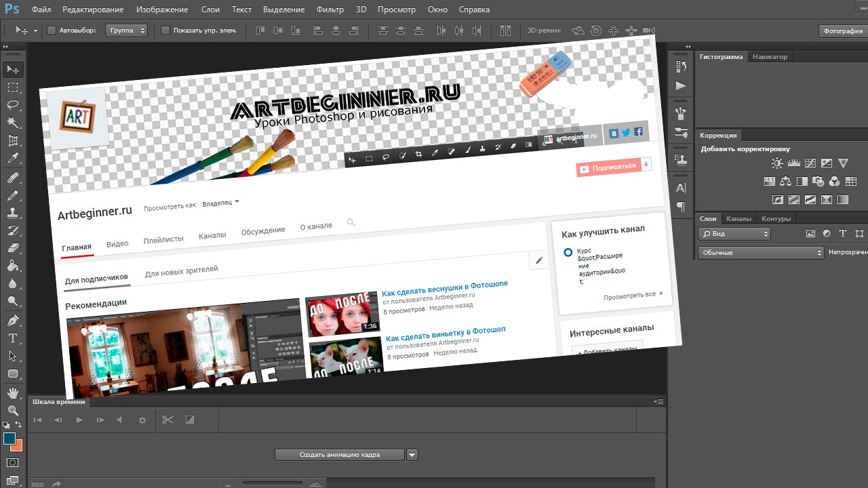Select the Brush tool
The width and height of the screenshot is (868, 488).
[x=13, y=195]
